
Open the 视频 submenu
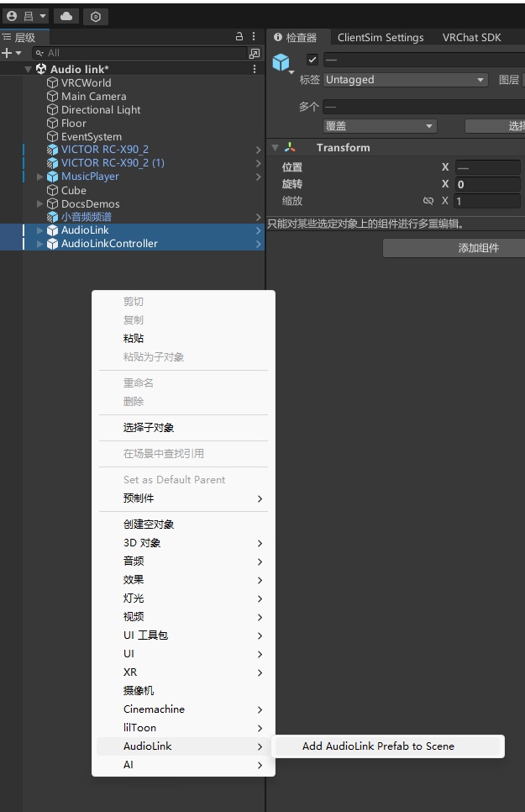pos(183,617)
